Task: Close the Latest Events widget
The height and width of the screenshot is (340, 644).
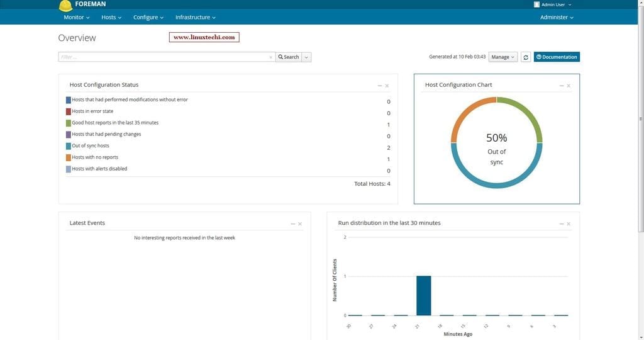Action: click(300, 224)
